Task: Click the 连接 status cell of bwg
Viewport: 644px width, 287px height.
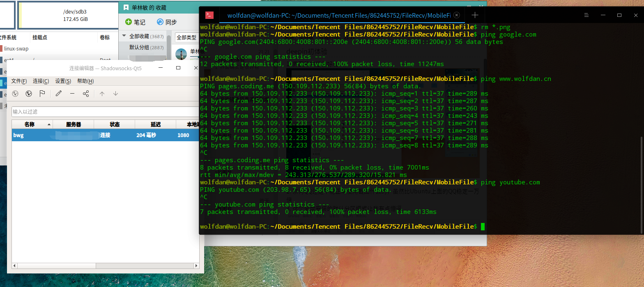Action: point(105,135)
